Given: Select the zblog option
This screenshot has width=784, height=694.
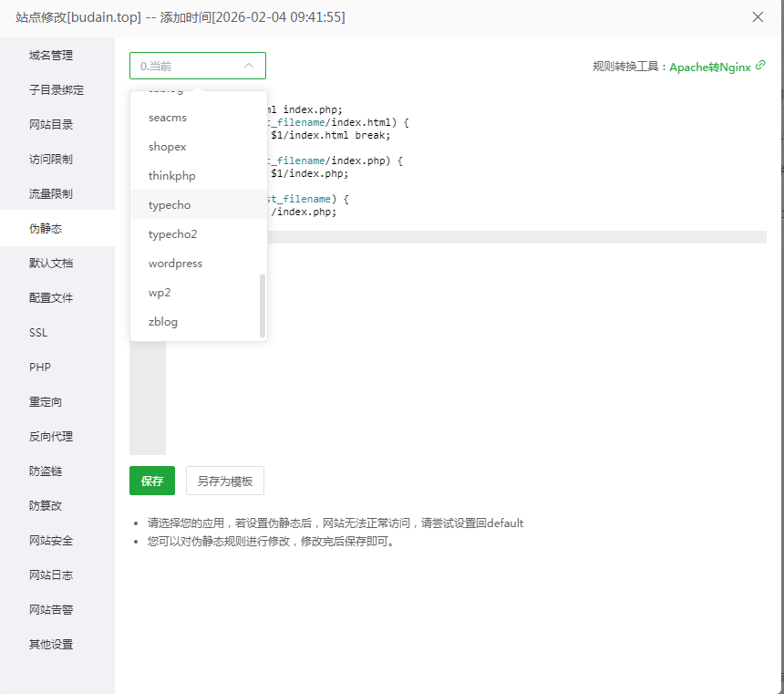Looking at the screenshot, I should 163,322.
